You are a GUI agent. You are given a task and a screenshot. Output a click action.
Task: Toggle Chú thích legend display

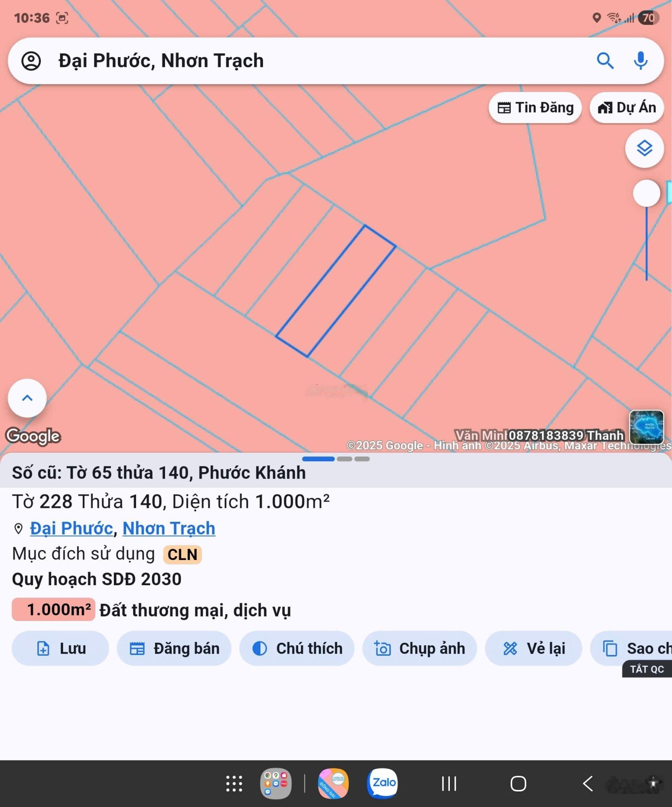coord(297,648)
